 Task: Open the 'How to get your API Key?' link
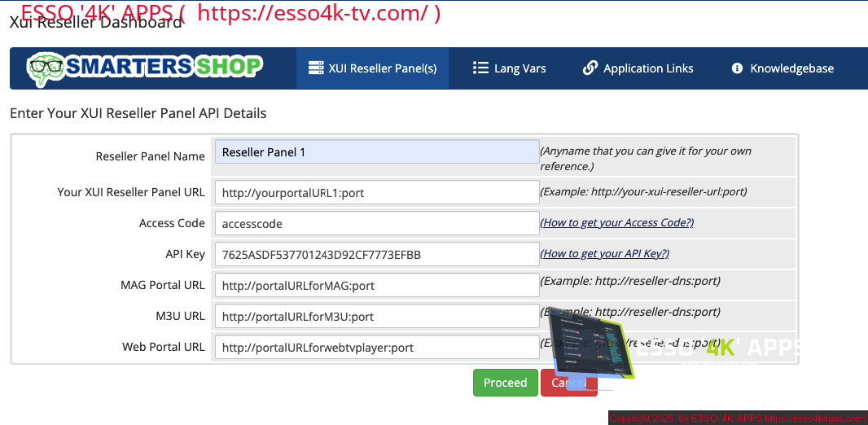click(x=605, y=253)
